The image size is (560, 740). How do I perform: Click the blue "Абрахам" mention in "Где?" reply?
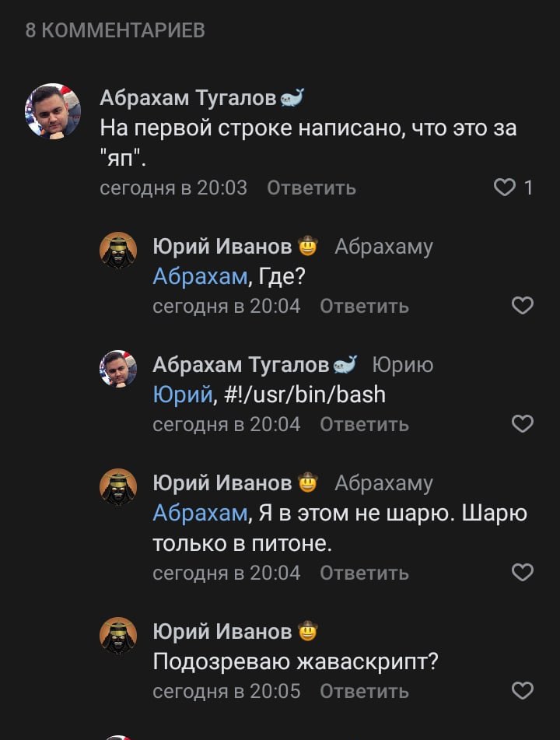[x=200, y=276]
